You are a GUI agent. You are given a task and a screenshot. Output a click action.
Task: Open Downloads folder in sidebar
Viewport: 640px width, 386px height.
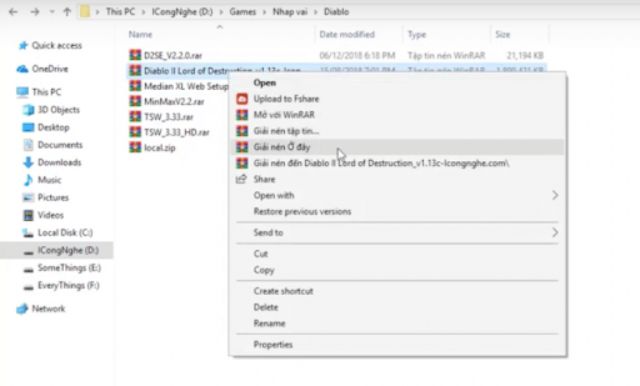click(59, 162)
